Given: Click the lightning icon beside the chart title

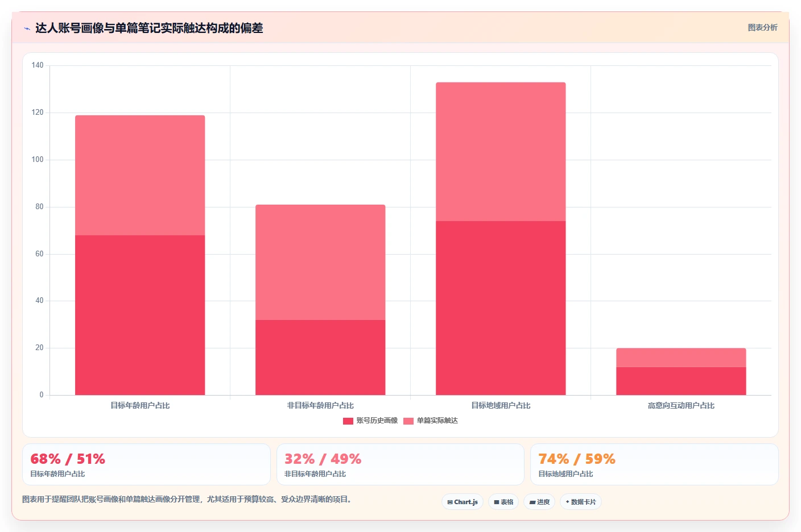Looking at the screenshot, I should click(x=27, y=28).
